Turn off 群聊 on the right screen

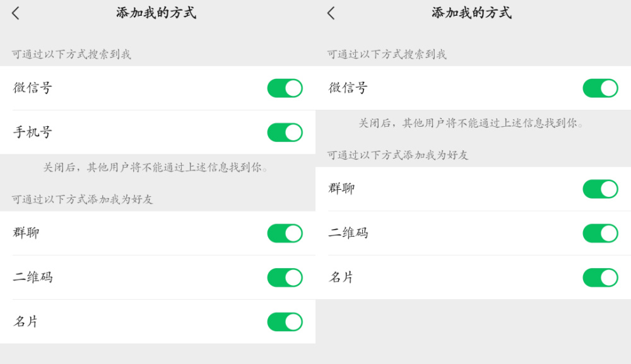pyautogui.click(x=600, y=189)
